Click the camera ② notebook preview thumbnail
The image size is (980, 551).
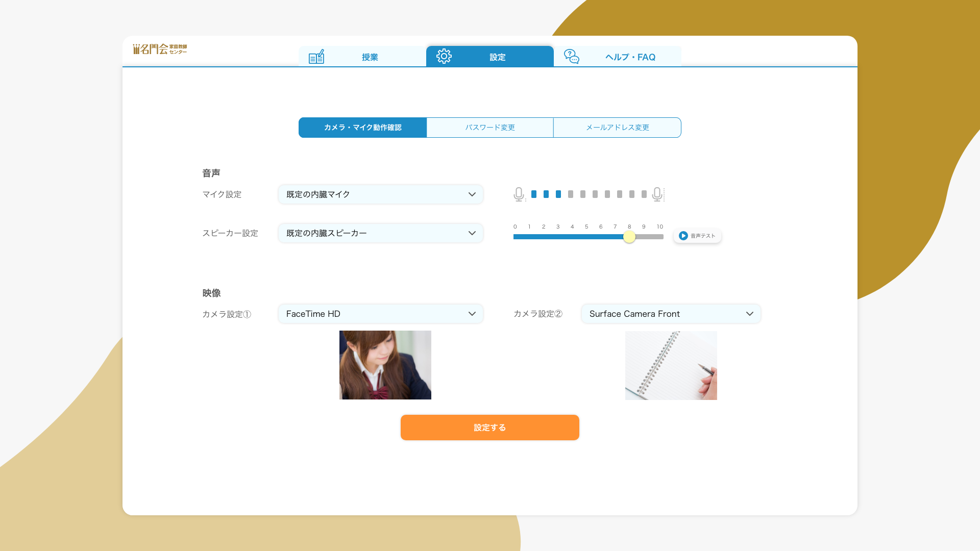pyautogui.click(x=671, y=365)
